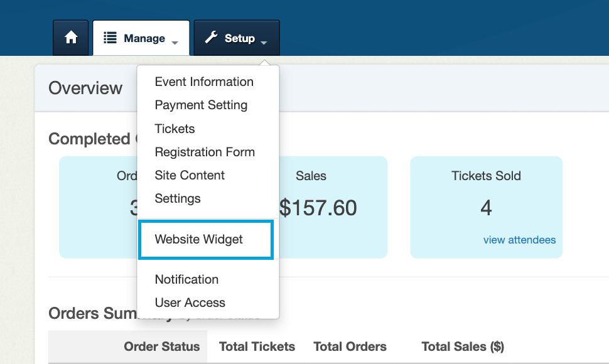The image size is (609, 364).
Task: Click the Total Orders column header
Action: coord(350,346)
